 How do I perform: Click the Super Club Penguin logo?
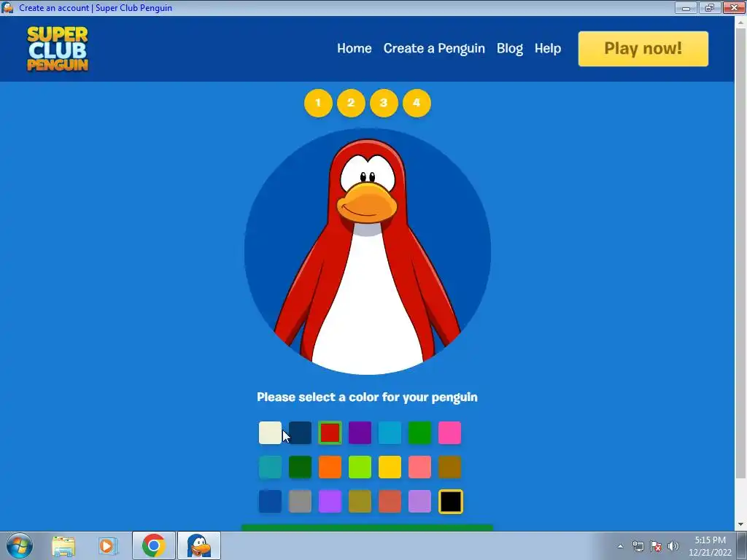point(58,49)
